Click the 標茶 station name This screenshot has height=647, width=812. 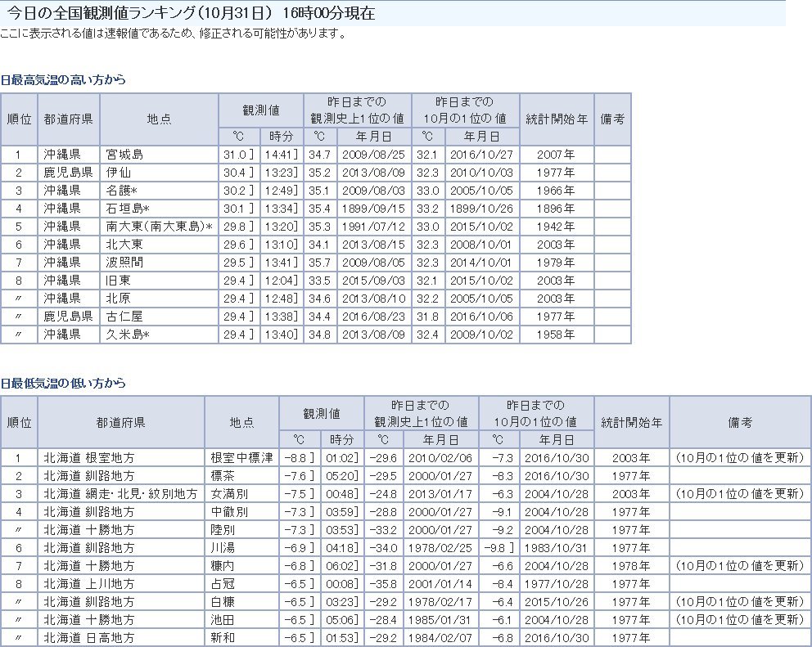[x=223, y=475]
